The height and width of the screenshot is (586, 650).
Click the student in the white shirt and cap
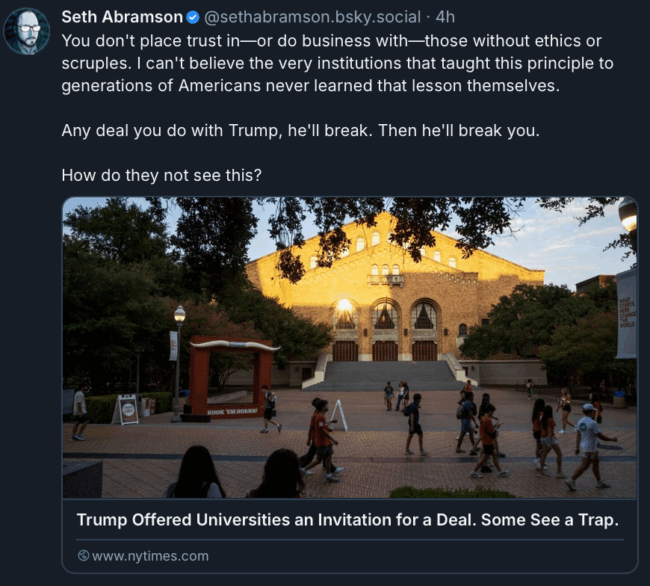coord(590,446)
